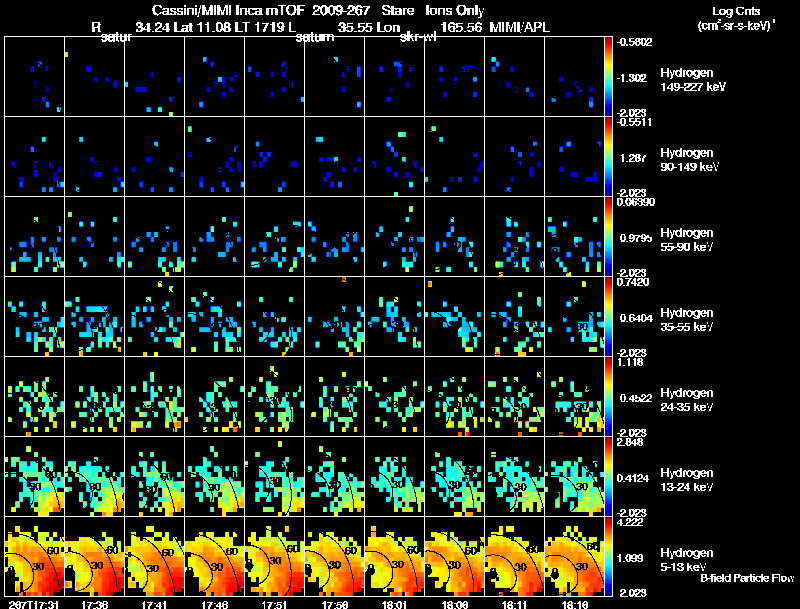This screenshot has width=800, height=609.
Task: Select the color bar for 24-35 keV row
Action: click(608, 397)
